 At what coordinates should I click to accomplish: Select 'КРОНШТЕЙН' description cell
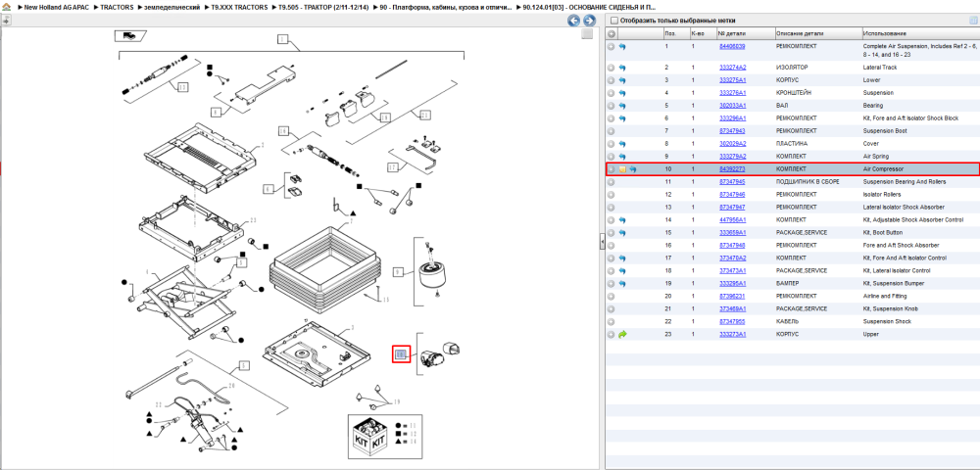pos(796,93)
